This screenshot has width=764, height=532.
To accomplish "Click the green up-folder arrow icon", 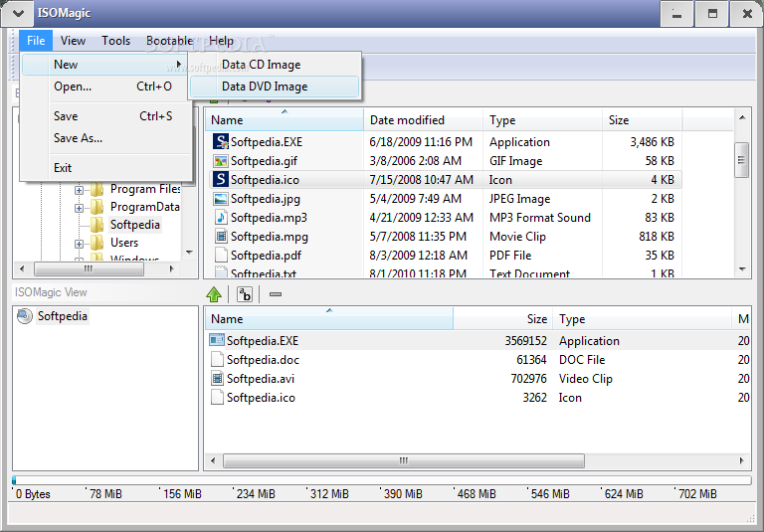I will (214, 294).
